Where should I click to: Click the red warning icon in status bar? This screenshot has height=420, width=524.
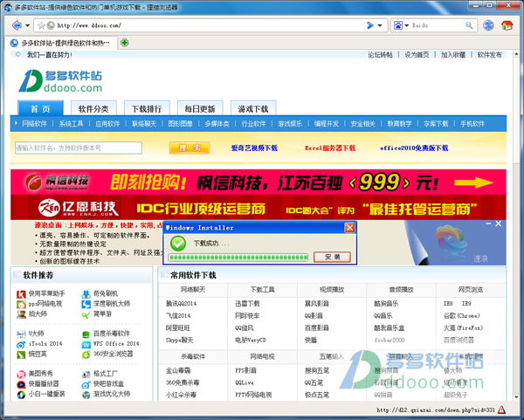[x=501, y=410]
